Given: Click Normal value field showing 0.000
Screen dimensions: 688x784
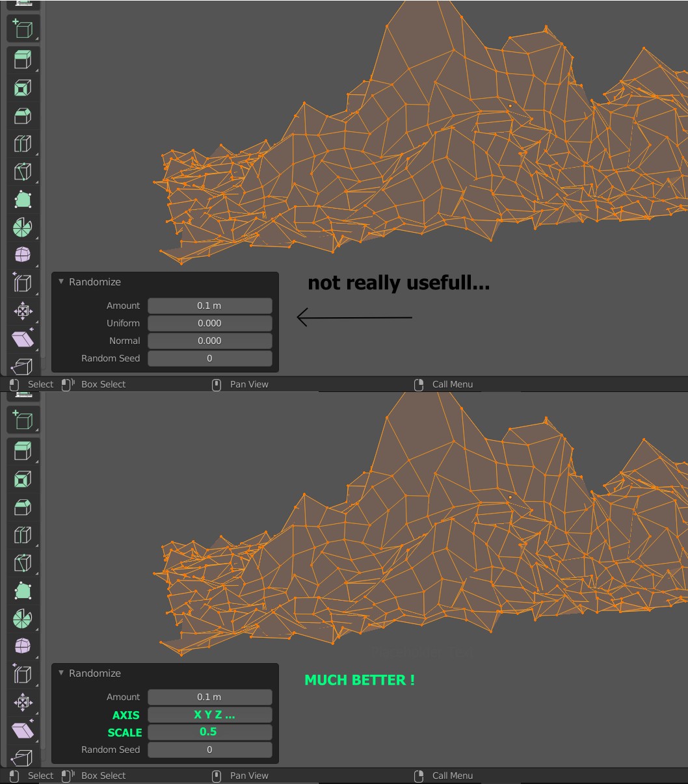Looking at the screenshot, I should [x=209, y=341].
